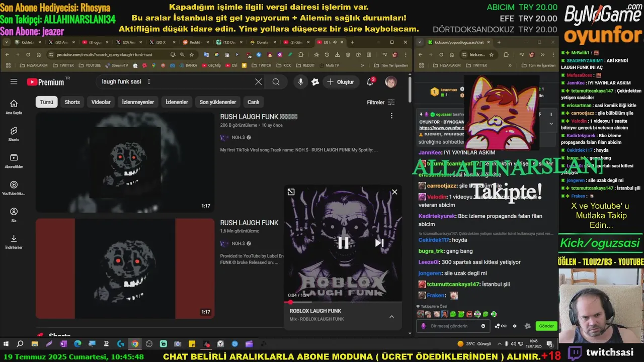Click the YouTube address bar URL

point(105,54)
